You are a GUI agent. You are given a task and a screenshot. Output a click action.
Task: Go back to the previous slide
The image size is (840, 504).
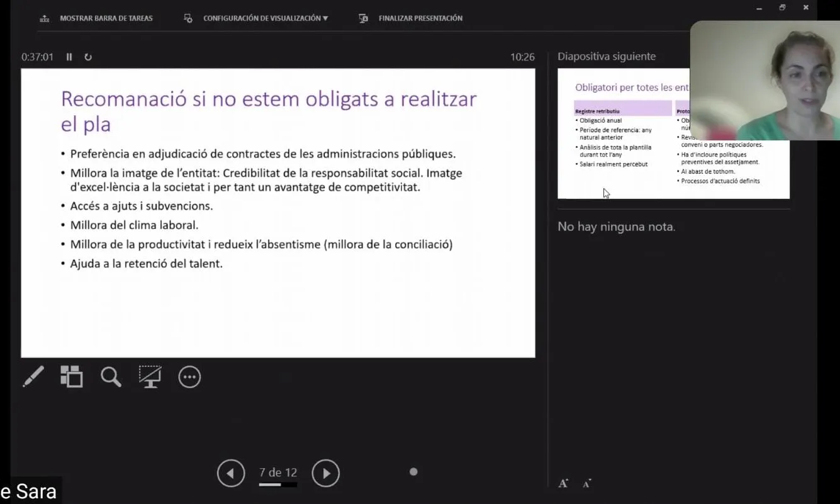231,473
